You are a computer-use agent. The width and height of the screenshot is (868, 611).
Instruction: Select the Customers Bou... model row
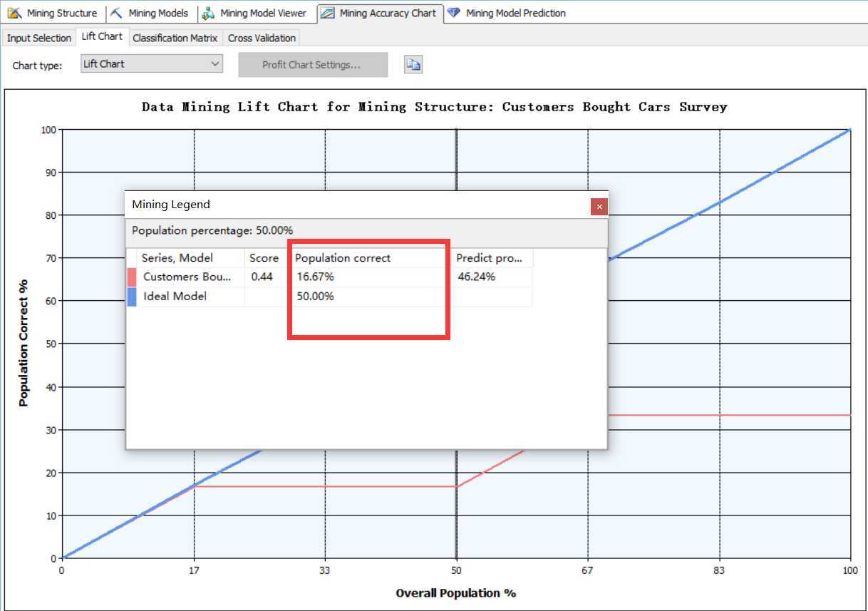329,277
